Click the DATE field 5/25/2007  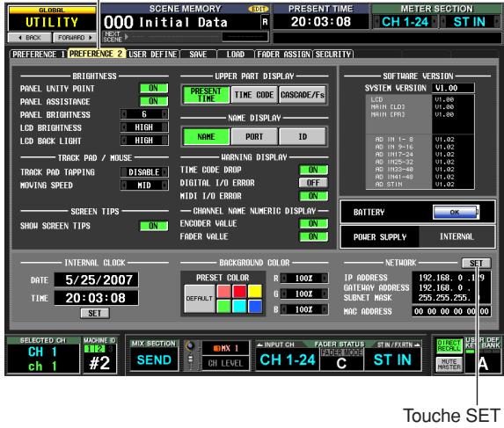pyautogui.click(x=97, y=280)
